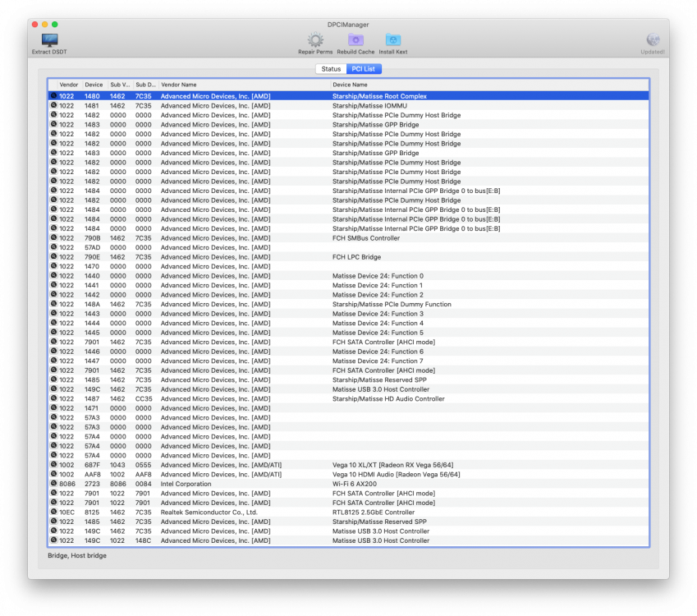Click the row icon for device 1471
The width and height of the screenshot is (697, 616).
point(54,408)
